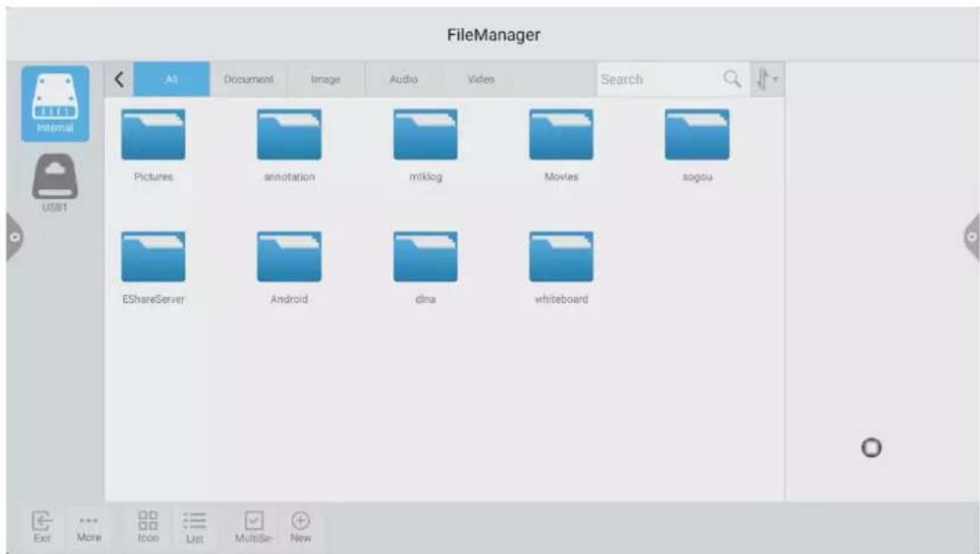Click the EShareServer folder name label
This screenshot has width=980, height=554.
(153, 299)
